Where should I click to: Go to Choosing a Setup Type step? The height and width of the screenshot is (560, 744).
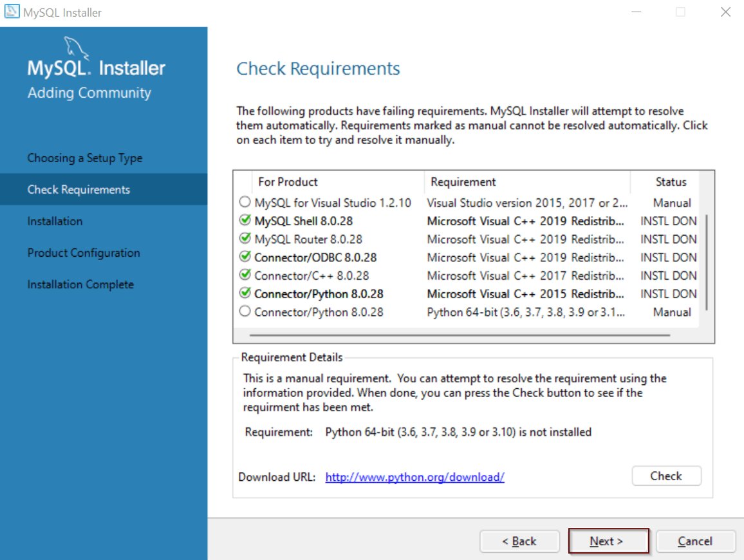click(x=85, y=158)
